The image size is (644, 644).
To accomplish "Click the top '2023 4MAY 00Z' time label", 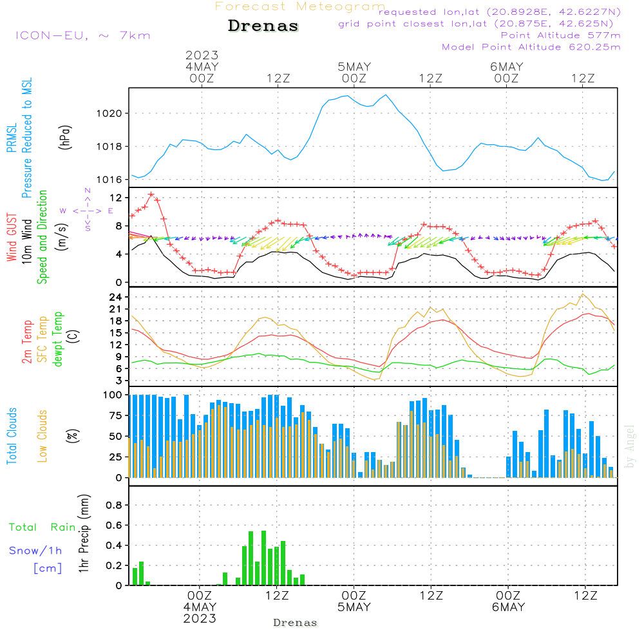I will tap(202, 66).
